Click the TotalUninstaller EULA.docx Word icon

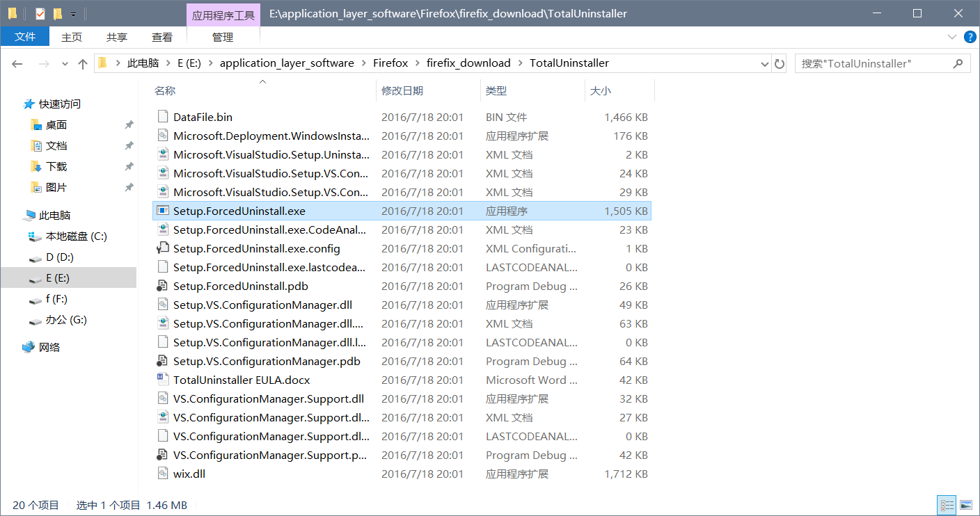[163, 380]
